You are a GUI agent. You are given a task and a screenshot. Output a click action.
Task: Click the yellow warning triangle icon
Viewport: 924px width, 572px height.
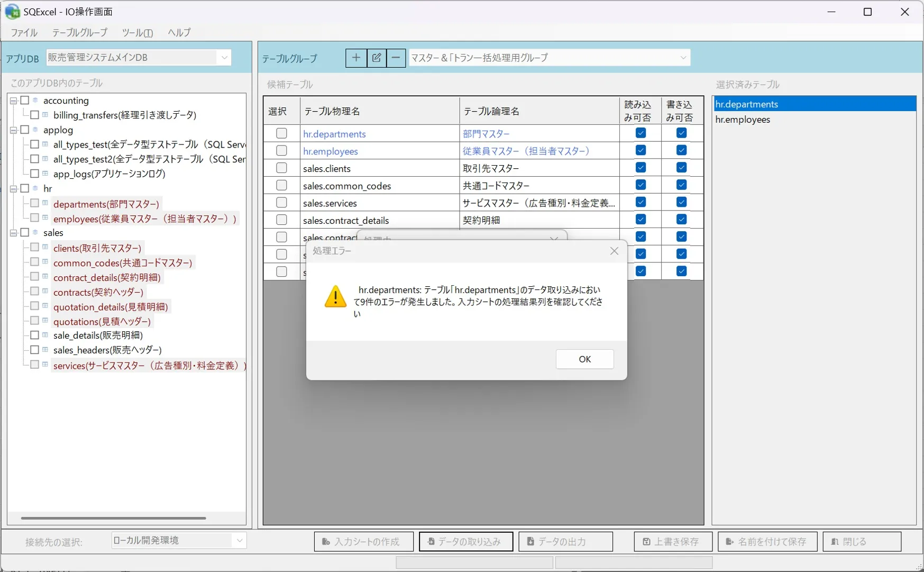tap(335, 296)
